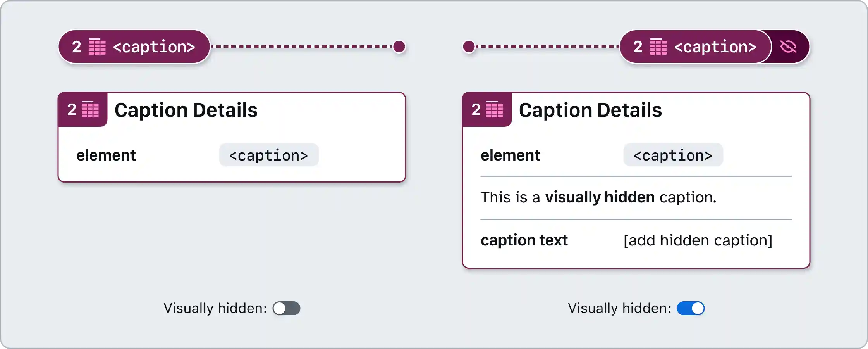Click the badge 2 inside the right caption pill
Screen dimensions: 868x349
(x=637, y=47)
